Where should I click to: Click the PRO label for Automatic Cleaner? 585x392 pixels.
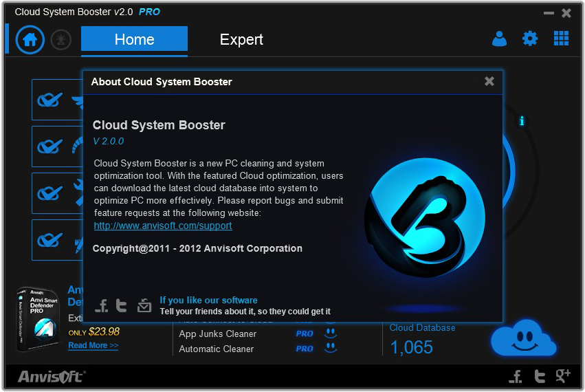[305, 349]
